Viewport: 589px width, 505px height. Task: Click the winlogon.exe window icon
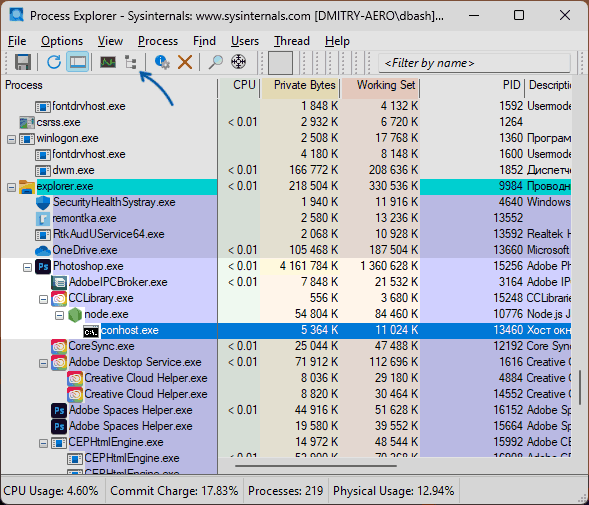click(x=27, y=139)
